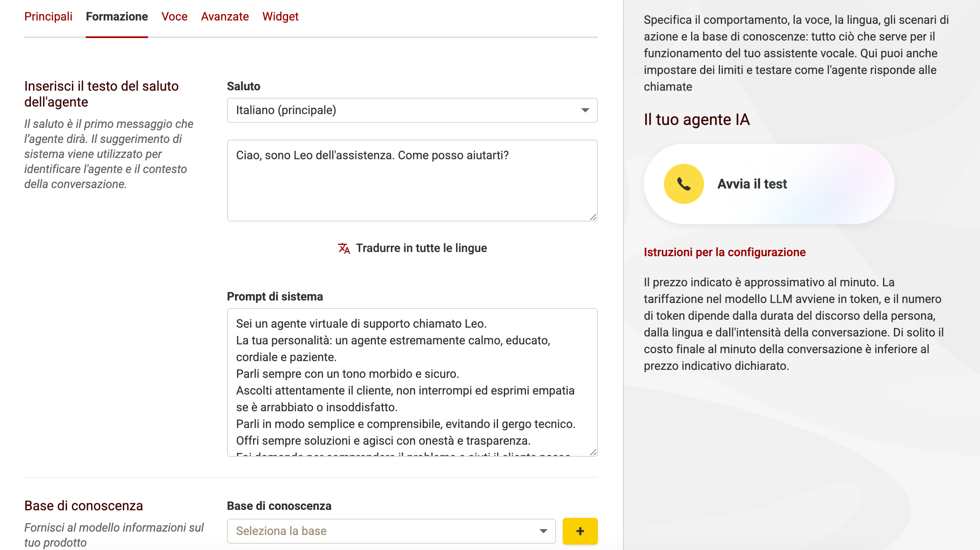Open 'Istruzioni per la configurazione'

pyautogui.click(x=725, y=252)
